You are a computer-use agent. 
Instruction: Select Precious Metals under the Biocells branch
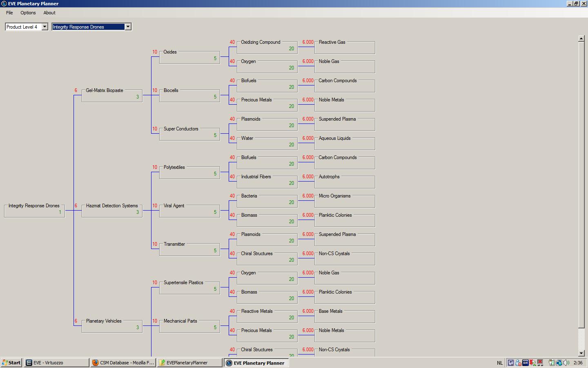coord(267,104)
